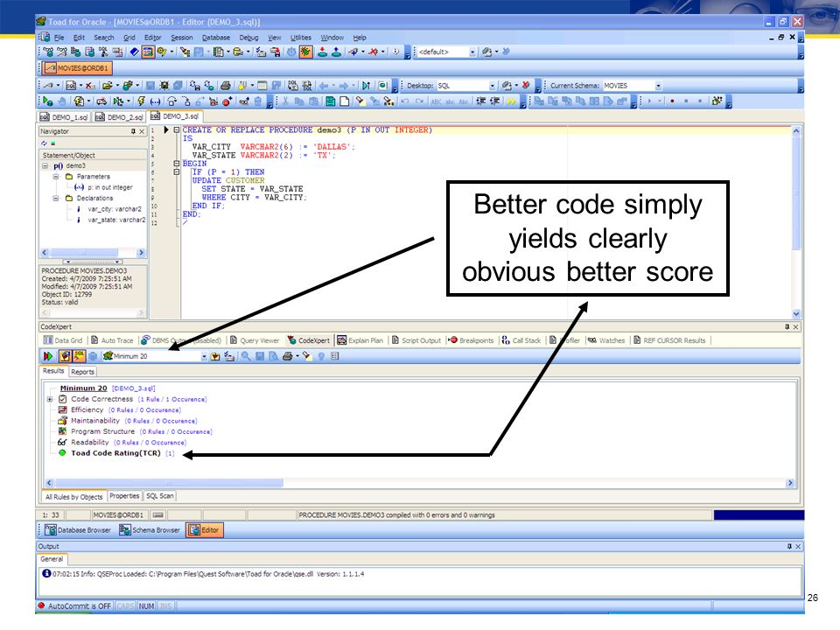This screenshot has height=630, width=840.
Task: Click the list options icon at CodeXpert toolbar end
Action: click(x=335, y=356)
